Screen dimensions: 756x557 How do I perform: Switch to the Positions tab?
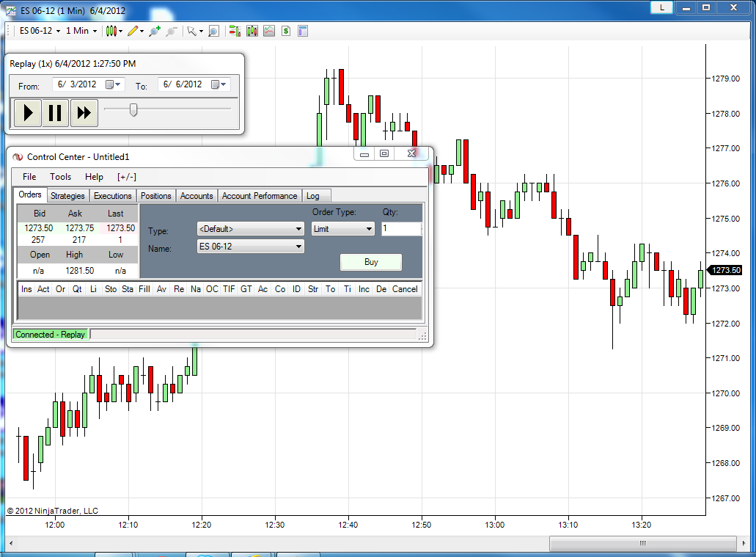155,196
